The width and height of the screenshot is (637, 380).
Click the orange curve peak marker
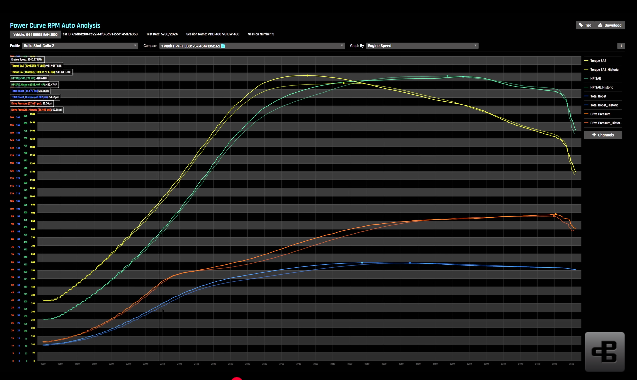click(x=555, y=214)
